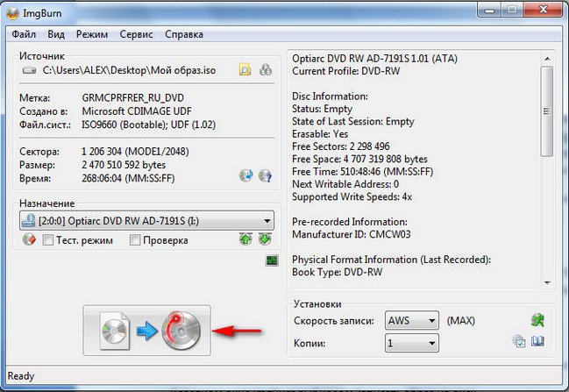Click the disc info scrollbar up arrow
This screenshot has height=392, width=569.
coord(547,59)
